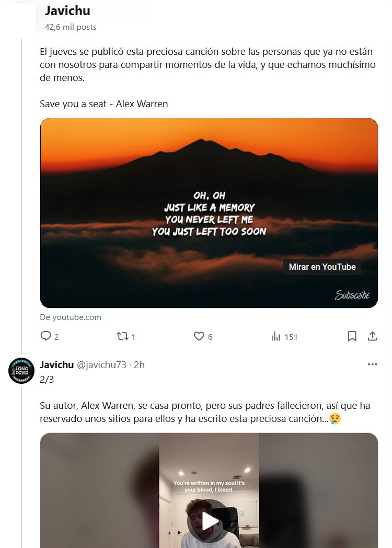Click the reply icon under the YouTube post
The height and width of the screenshot is (548, 392).
(46, 336)
